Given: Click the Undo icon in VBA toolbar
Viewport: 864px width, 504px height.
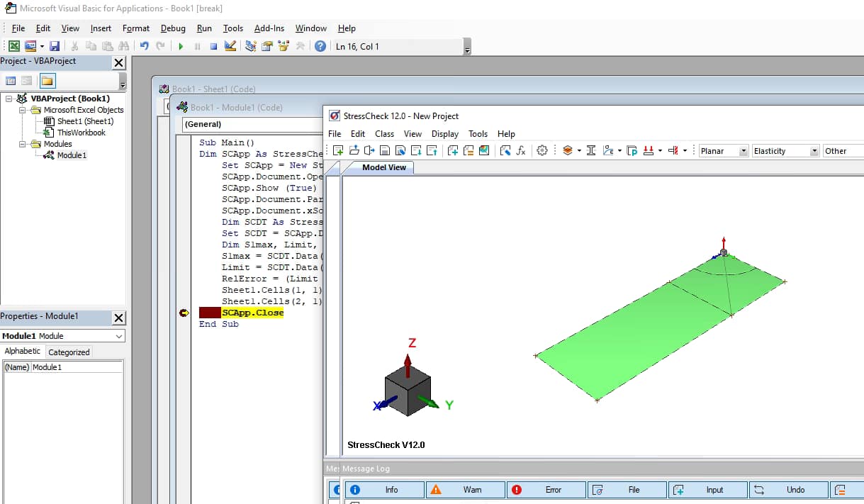Looking at the screenshot, I should point(144,47).
